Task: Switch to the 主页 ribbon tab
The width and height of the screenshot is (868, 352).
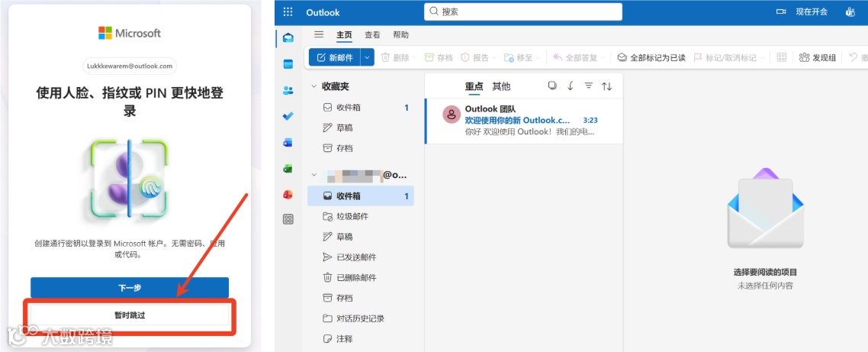Action: (344, 34)
